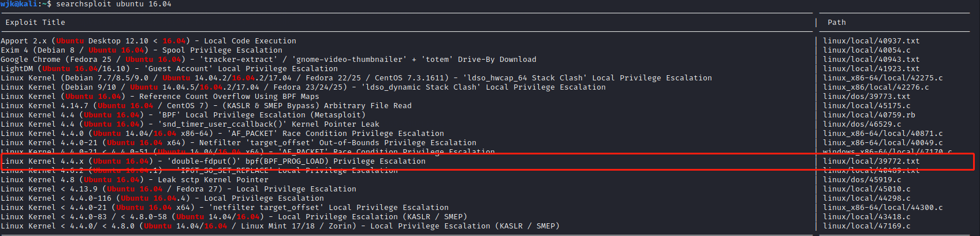Click path linux/local/40759.rb

coord(869,115)
